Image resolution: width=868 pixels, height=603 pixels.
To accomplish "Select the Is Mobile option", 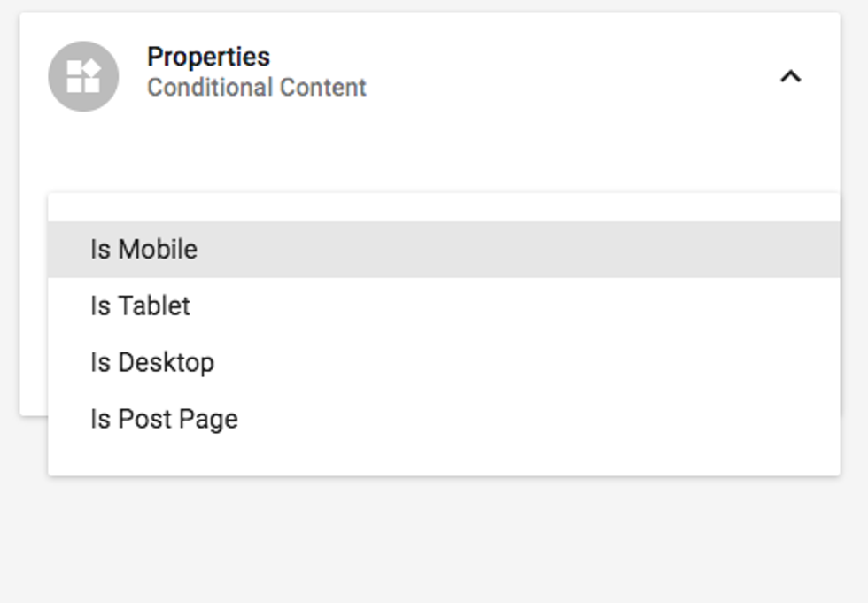I will pos(143,250).
